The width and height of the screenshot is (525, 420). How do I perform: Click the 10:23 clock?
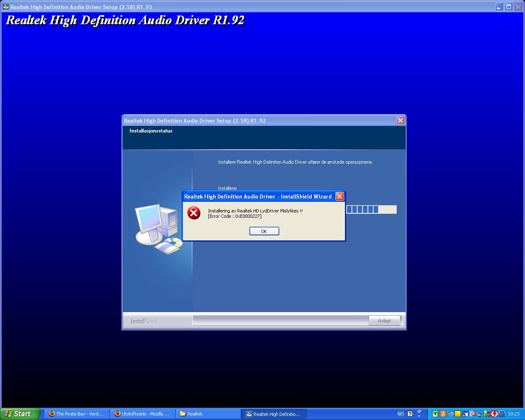click(x=514, y=414)
